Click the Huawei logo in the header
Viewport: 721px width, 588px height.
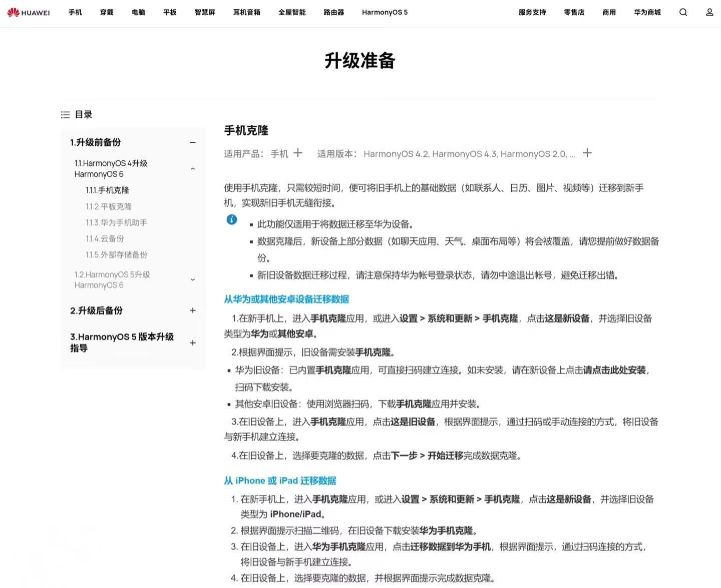pos(29,13)
